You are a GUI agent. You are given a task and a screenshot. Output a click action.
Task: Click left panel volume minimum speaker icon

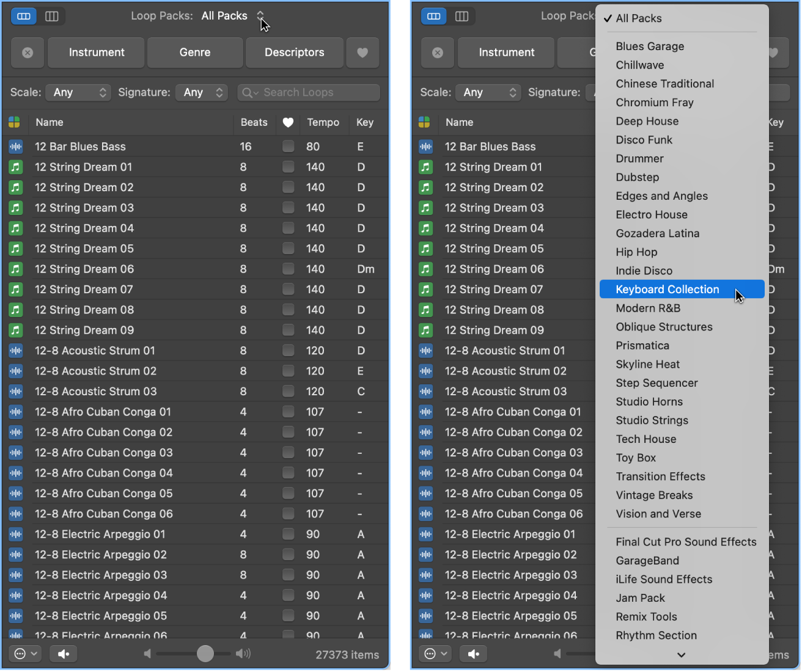[147, 654]
